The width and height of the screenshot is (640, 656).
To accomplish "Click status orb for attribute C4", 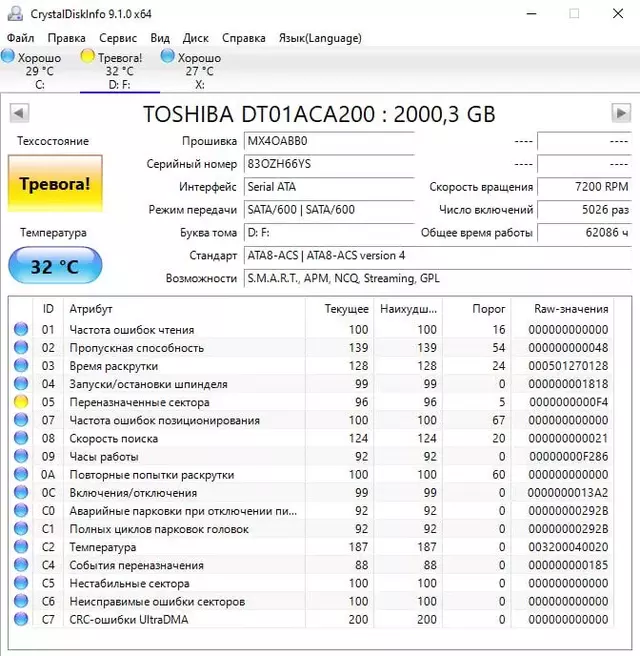I will (21, 565).
